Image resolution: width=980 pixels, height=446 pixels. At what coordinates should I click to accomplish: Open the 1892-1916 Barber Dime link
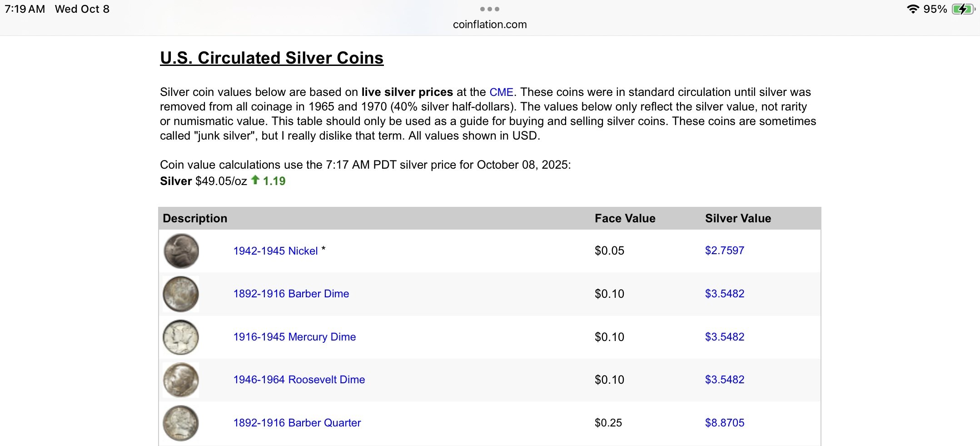tap(291, 294)
